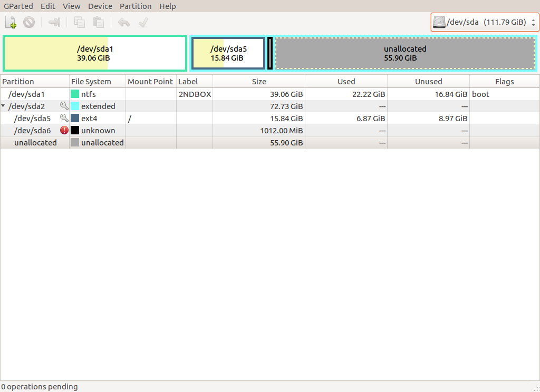
Task: Click the red warning icon on /dev/sda6
Action: pos(64,131)
